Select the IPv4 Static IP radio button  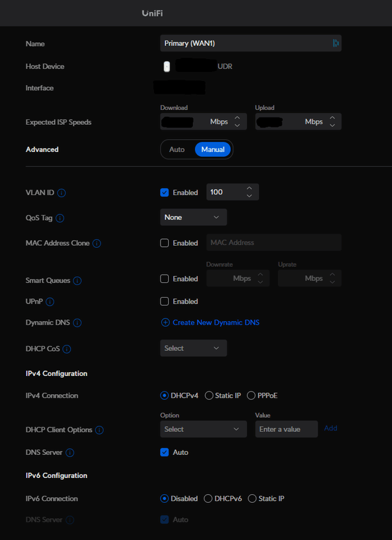209,396
